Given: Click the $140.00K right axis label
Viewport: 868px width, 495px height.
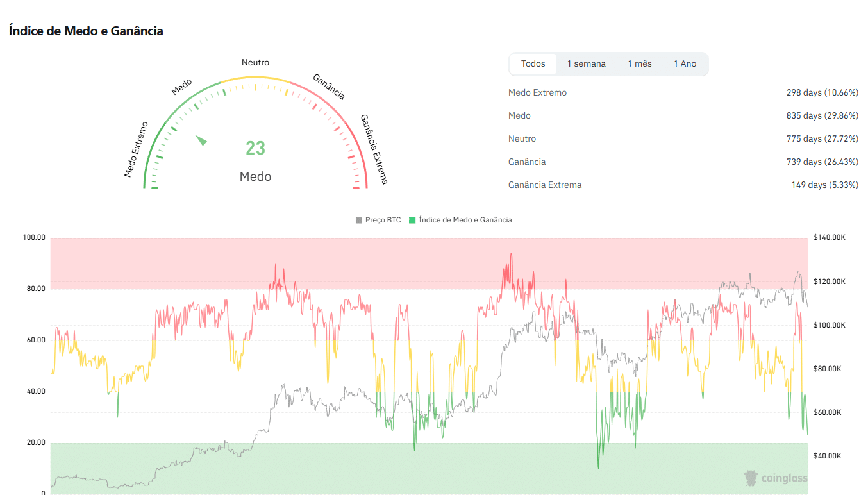Looking at the screenshot, I should pyautogui.click(x=829, y=237).
